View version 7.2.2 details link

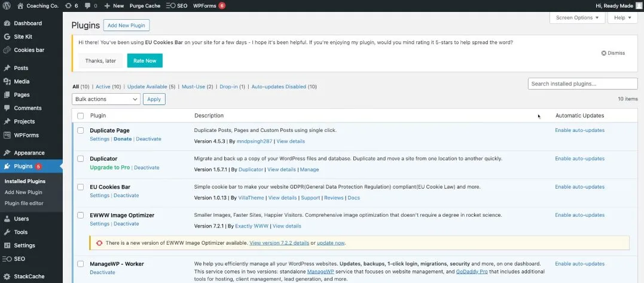279,243
